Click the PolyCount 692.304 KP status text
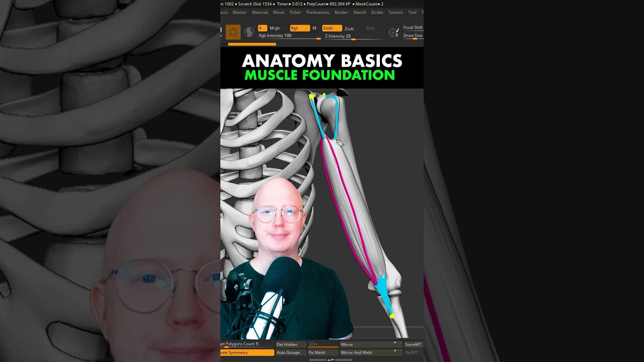The image size is (644, 362). coord(328,4)
